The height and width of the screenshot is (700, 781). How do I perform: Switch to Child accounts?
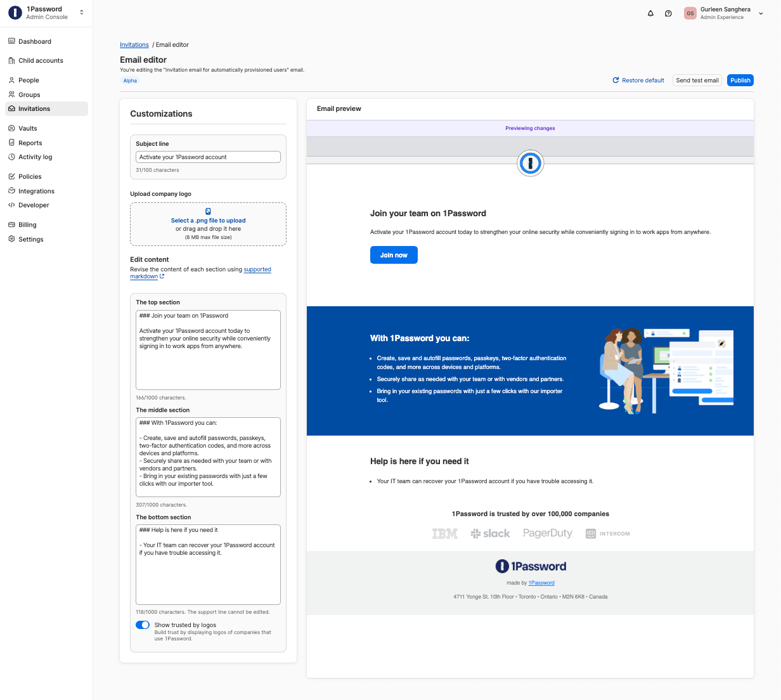coord(41,60)
